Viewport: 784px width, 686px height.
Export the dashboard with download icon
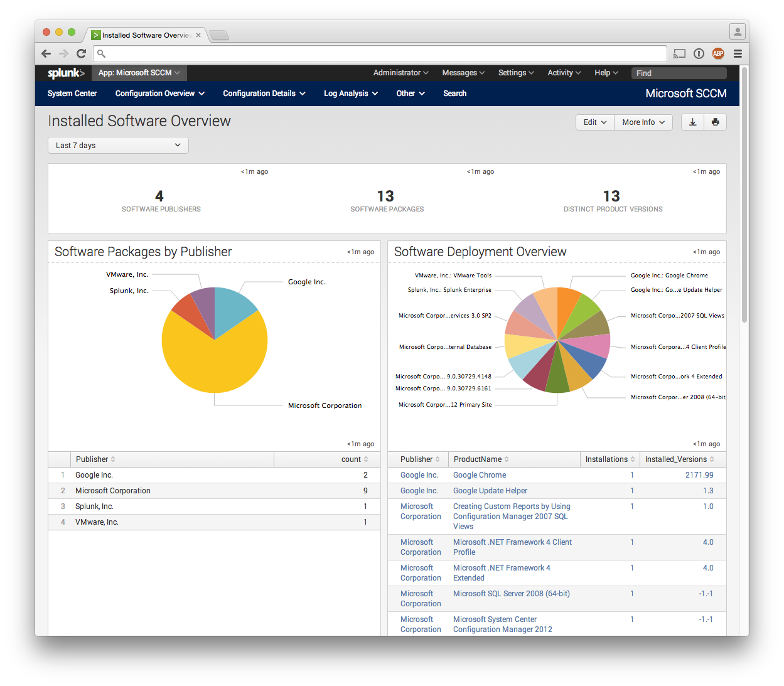point(692,122)
